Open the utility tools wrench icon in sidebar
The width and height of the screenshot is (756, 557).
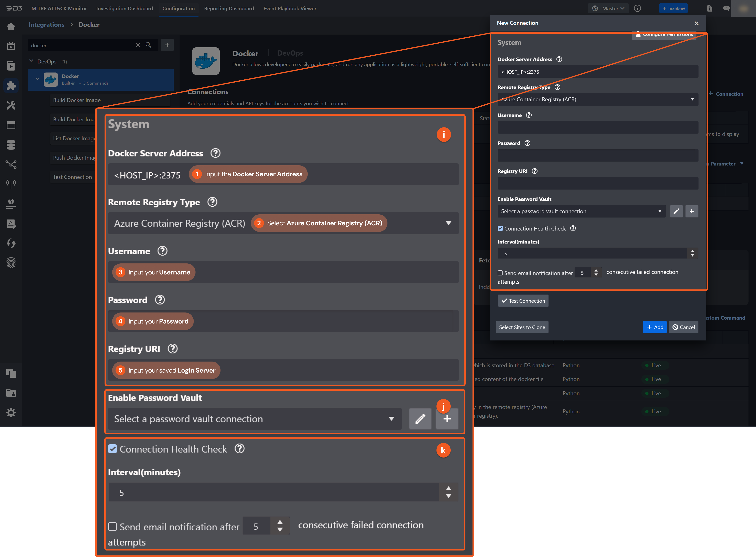coord(11,105)
